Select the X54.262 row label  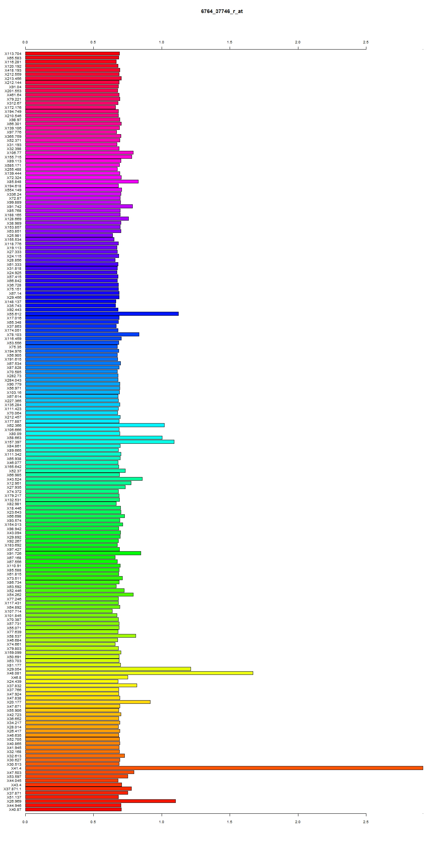pyautogui.click(x=14, y=595)
